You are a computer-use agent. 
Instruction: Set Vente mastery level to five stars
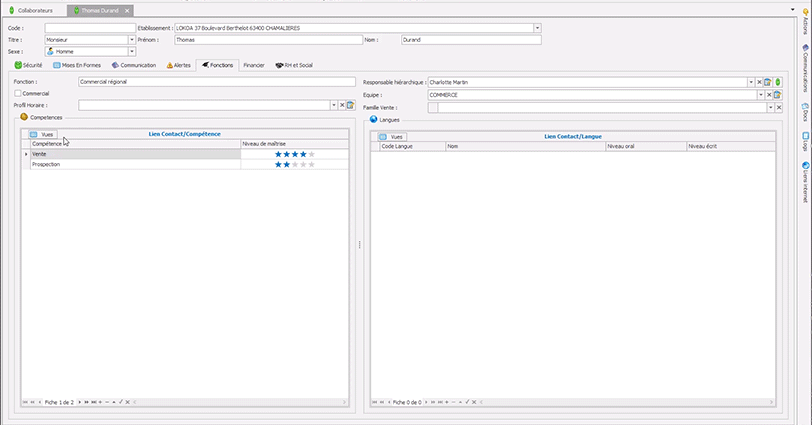(311, 154)
